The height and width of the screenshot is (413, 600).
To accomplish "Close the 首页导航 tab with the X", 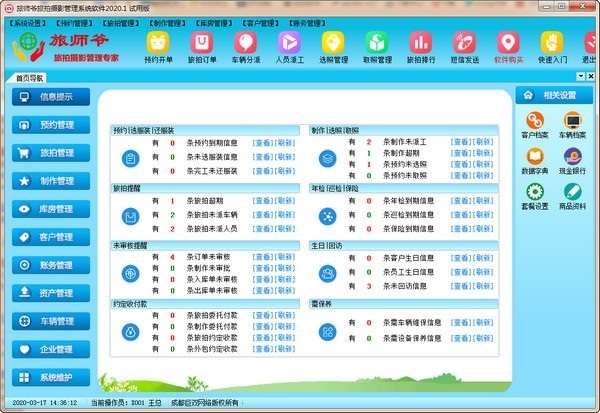I will (x=591, y=76).
